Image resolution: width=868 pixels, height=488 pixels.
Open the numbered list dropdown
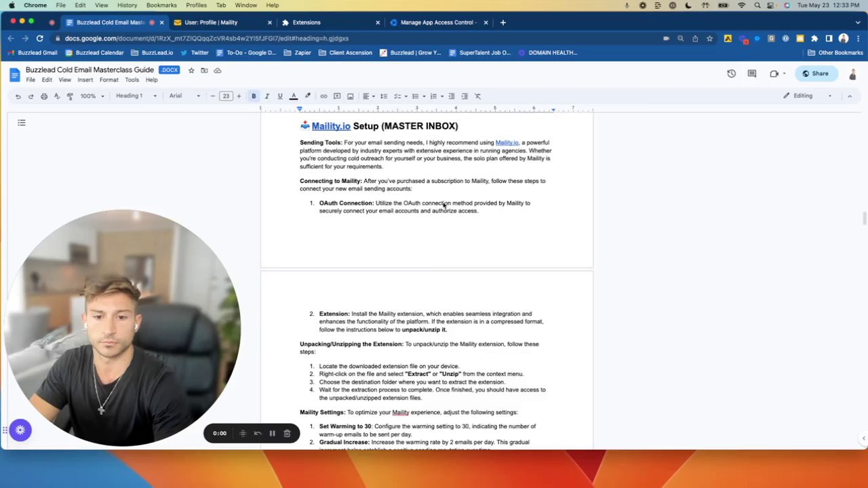coord(435,96)
